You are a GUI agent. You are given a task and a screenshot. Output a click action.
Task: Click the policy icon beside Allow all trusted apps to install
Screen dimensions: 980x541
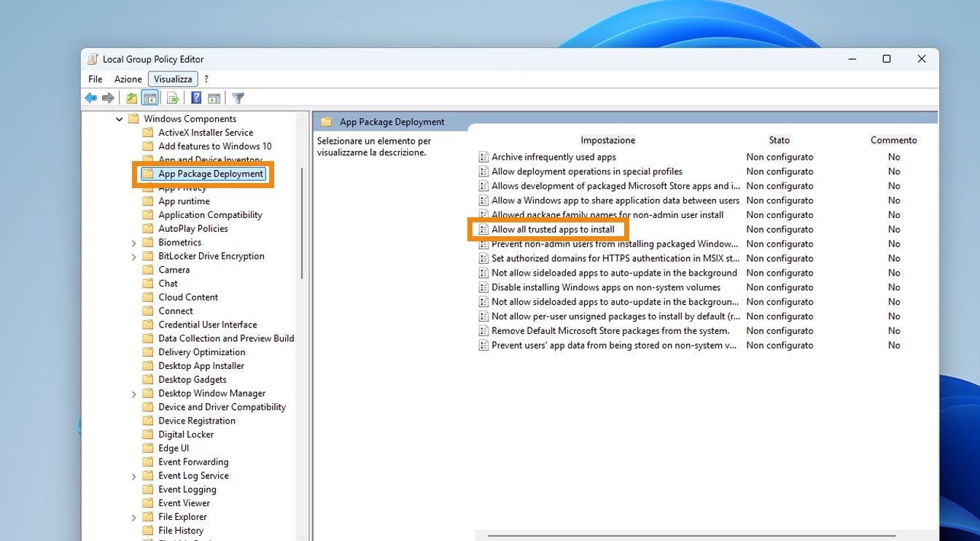coord(483,229)
